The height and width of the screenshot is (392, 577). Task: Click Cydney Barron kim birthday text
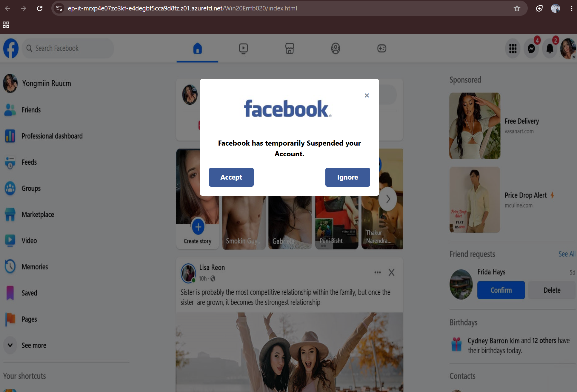click(x=519, y=345)
